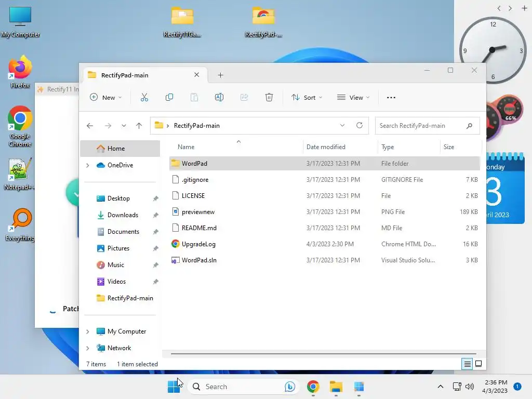This screenshot has height=399, width=532.
Task: Click the Share icon in Explorer toolbar
Action: 244,97
